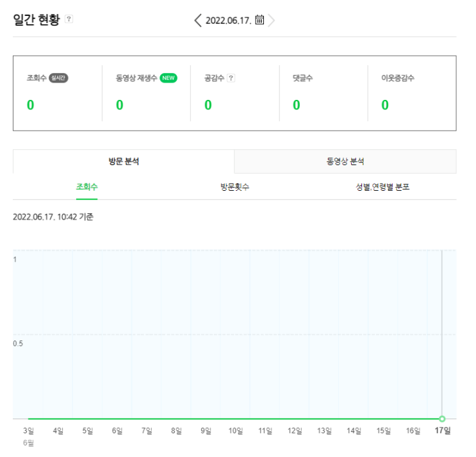Select 3일 label on chart axis
The image size is (476, 457).
pos(29,431)
